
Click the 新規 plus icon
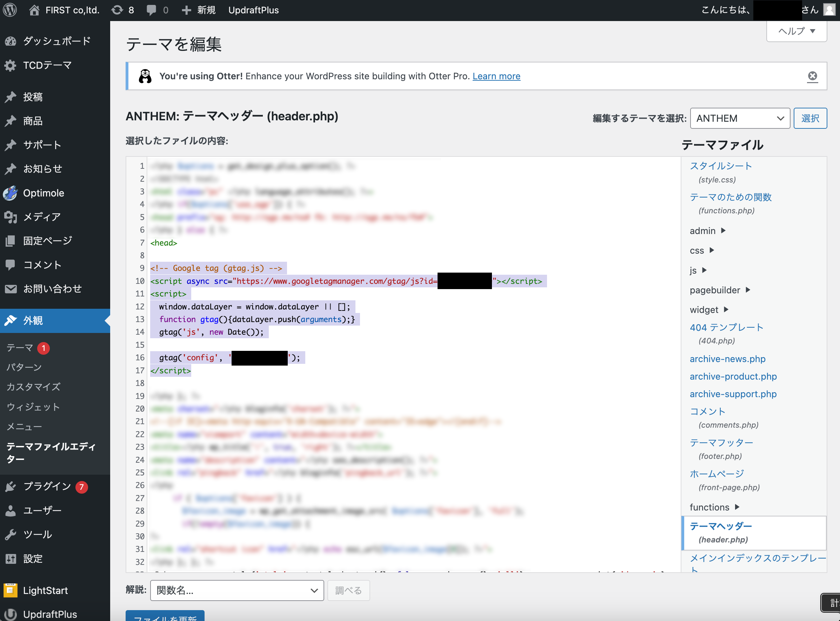[186, 10]
